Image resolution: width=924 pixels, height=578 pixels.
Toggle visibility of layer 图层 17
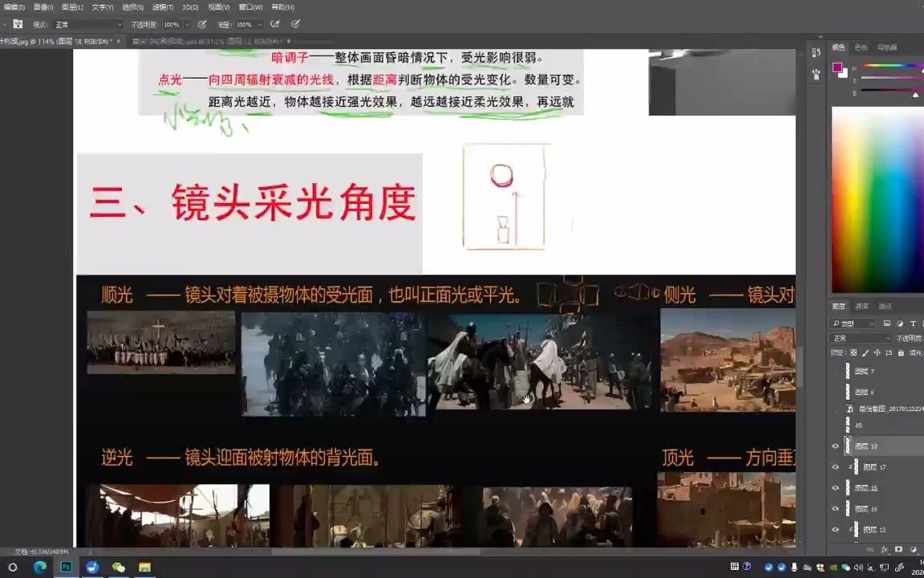click(835, 466)
